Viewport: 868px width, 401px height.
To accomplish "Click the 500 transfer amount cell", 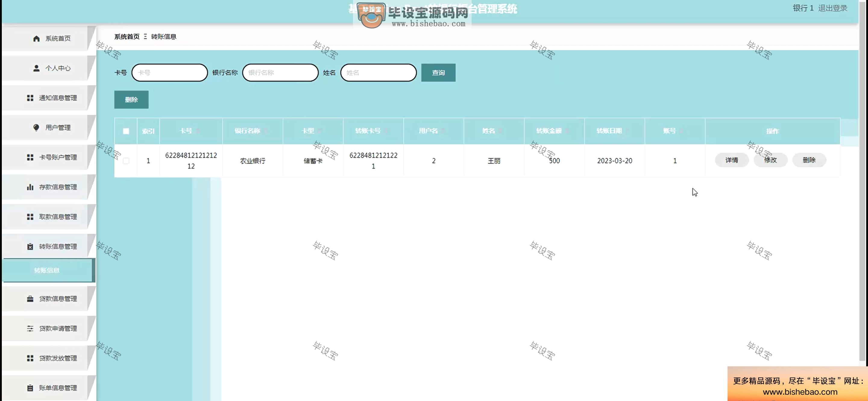I will [554, 161].
